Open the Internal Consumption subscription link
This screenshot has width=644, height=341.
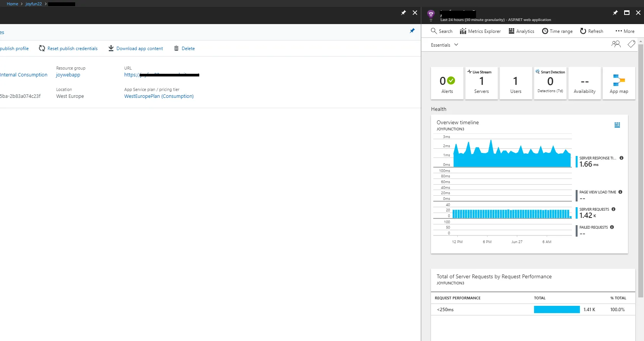pos(24,75)
